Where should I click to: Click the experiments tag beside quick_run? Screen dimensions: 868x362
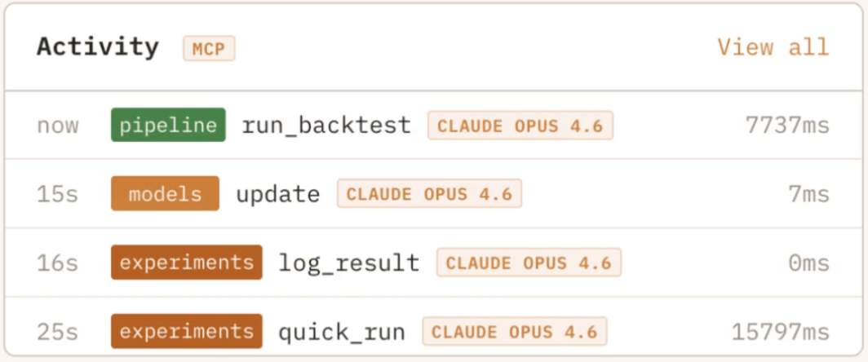tap(186, 332)
